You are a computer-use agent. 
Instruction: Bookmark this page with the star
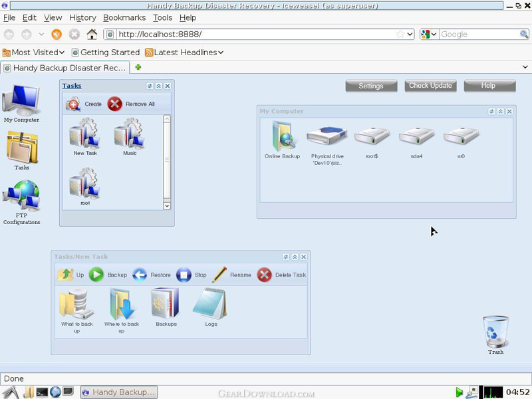[400, 35]
